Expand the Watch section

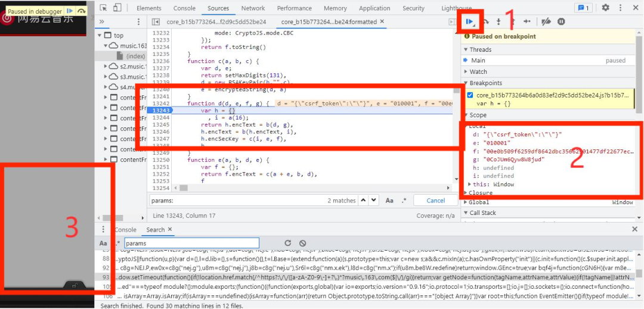tap(478, 71)
